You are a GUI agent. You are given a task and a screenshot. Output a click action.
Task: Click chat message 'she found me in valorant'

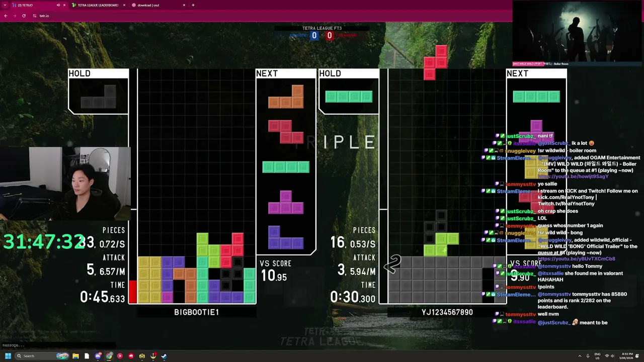pyautogui.click(x=594, y=273)
